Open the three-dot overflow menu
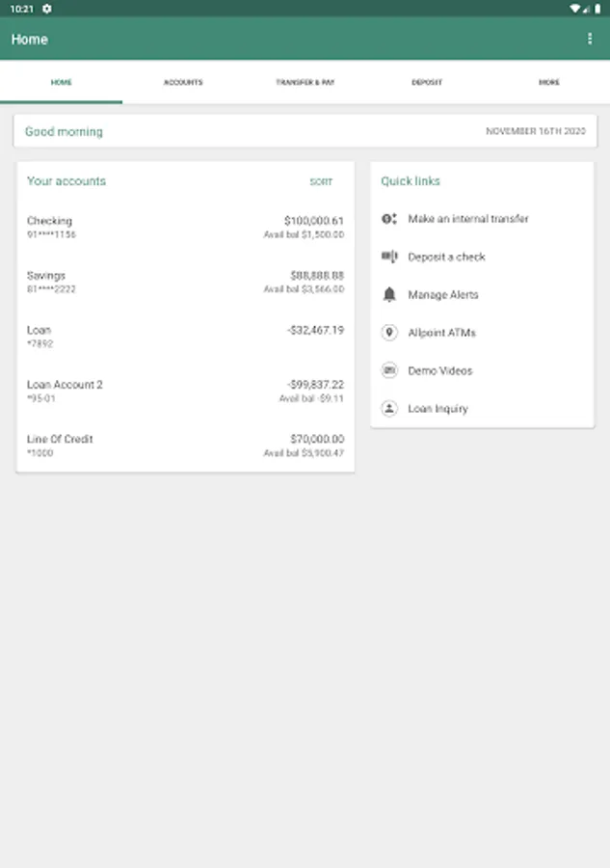Image resolution: width=610 pixels, height=868 pixels. click(x=590, y=39)
